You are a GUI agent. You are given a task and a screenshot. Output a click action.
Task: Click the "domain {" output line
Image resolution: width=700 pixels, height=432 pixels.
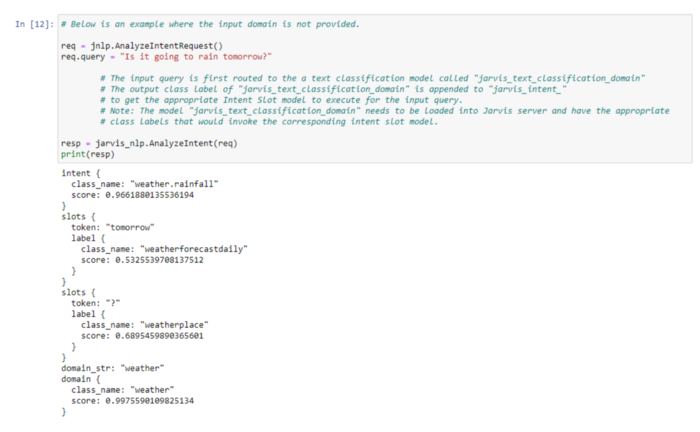click(x=80, y=379)
